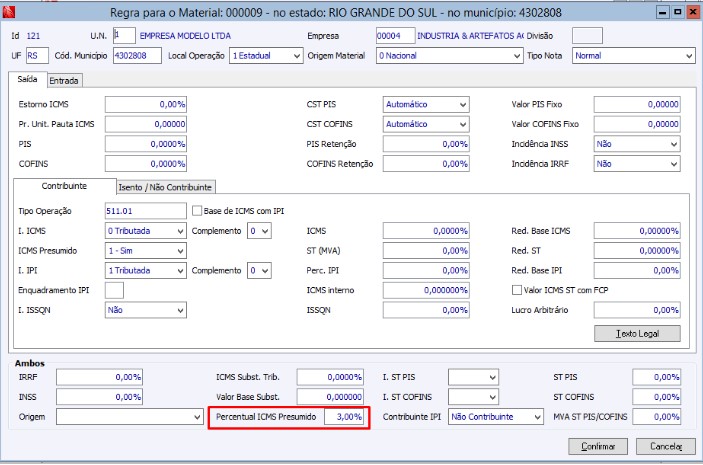
Task: Open the Texto Legal button
Action: click(637, 333)
